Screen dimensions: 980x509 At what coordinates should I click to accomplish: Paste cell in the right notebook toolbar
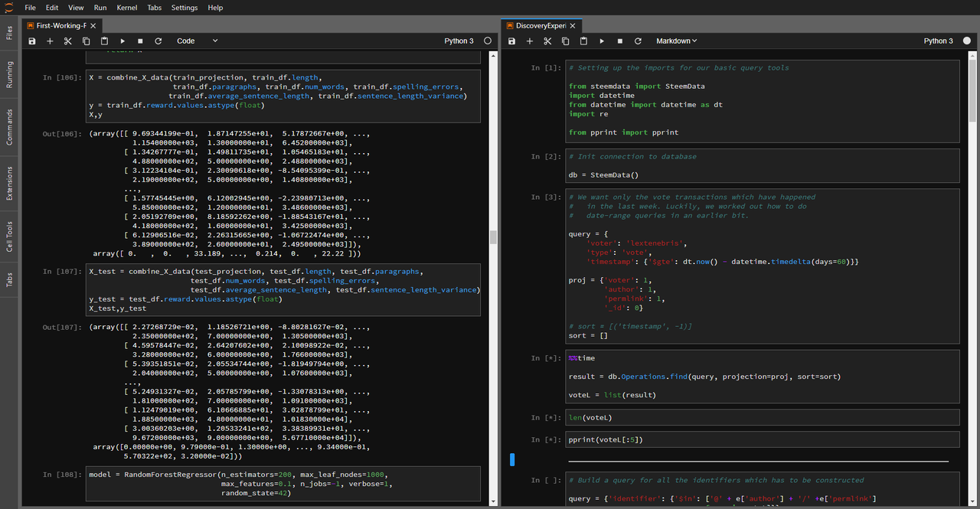[x=583, y=41]
